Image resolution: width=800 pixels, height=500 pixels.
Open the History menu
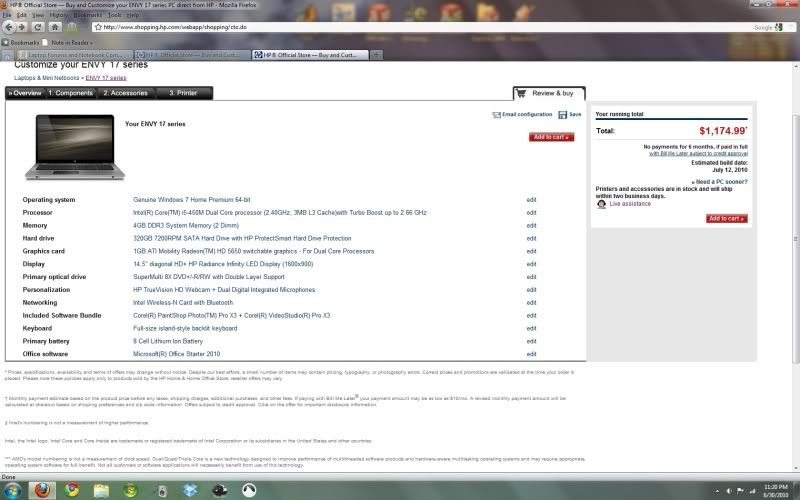pyautogui.click(x=58, y=15)
